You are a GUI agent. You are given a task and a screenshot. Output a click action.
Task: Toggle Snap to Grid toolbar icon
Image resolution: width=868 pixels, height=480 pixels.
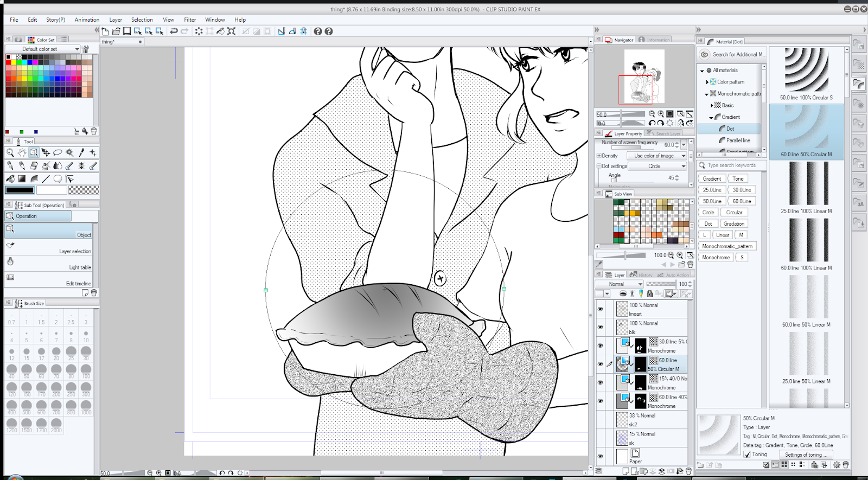point(304,31)
